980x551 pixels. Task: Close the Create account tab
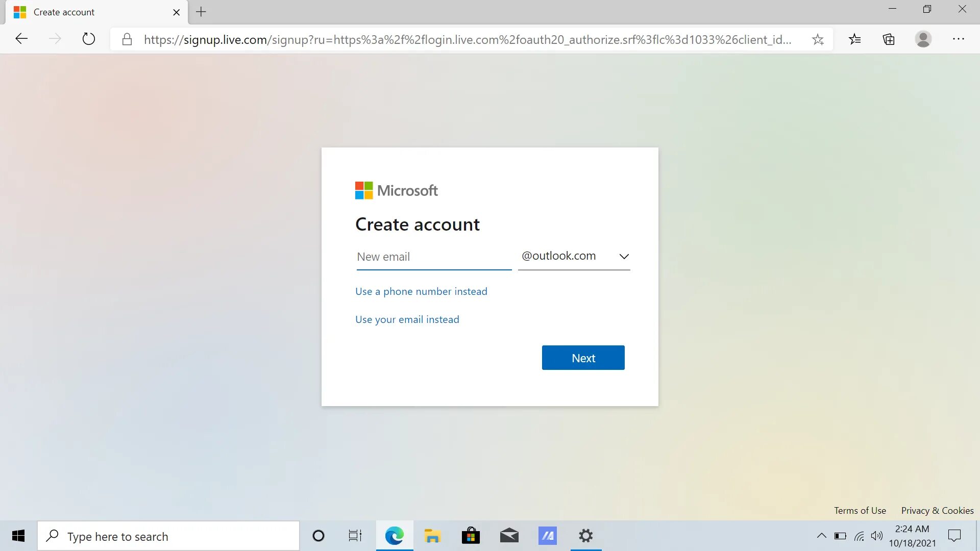point(177,12)
